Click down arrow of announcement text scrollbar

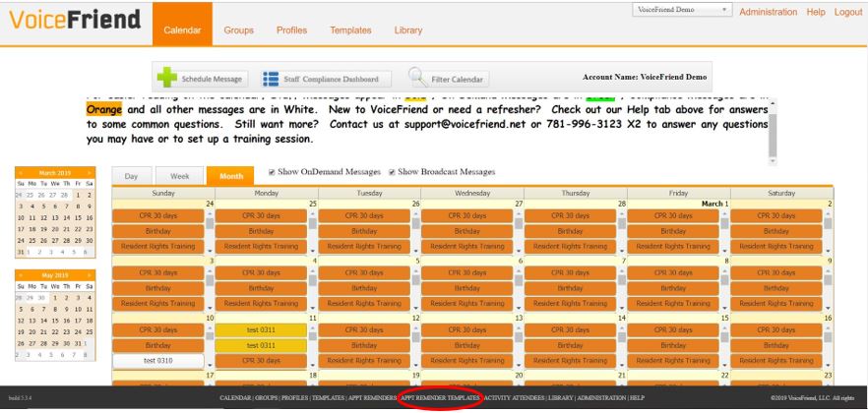coord(773,161)
